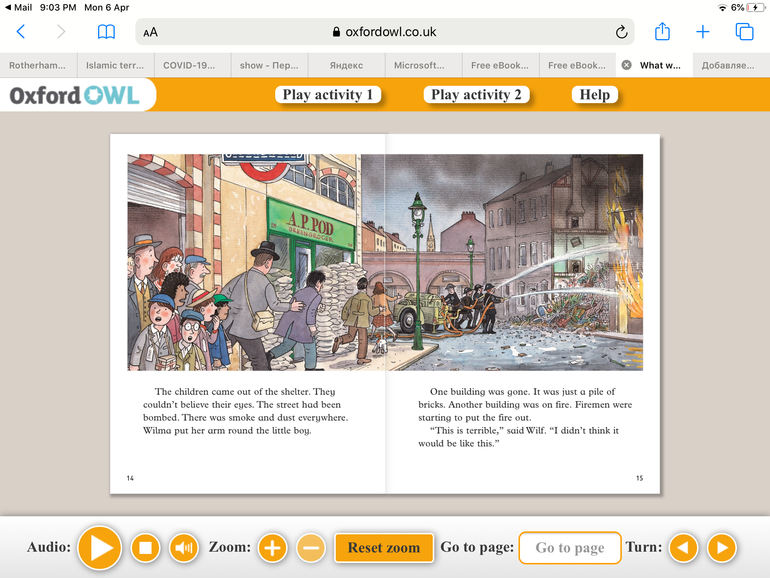770x578 pixels.
Task: Reload the page in Safari
Action: click(x=621, y=32)
